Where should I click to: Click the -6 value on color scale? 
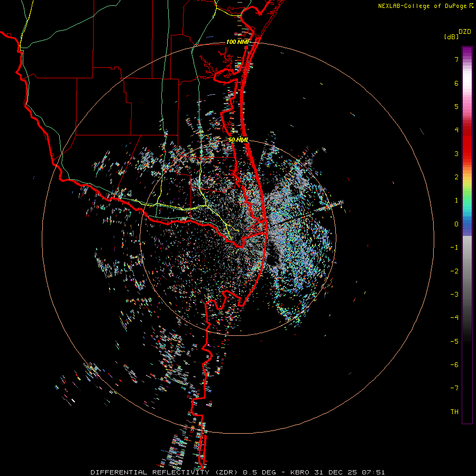(454, 365)
